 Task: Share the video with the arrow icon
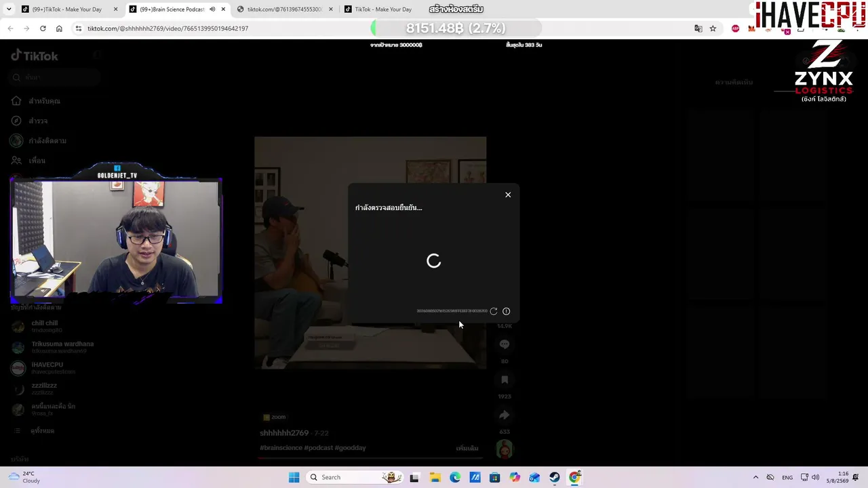click(x=505, y=415)
